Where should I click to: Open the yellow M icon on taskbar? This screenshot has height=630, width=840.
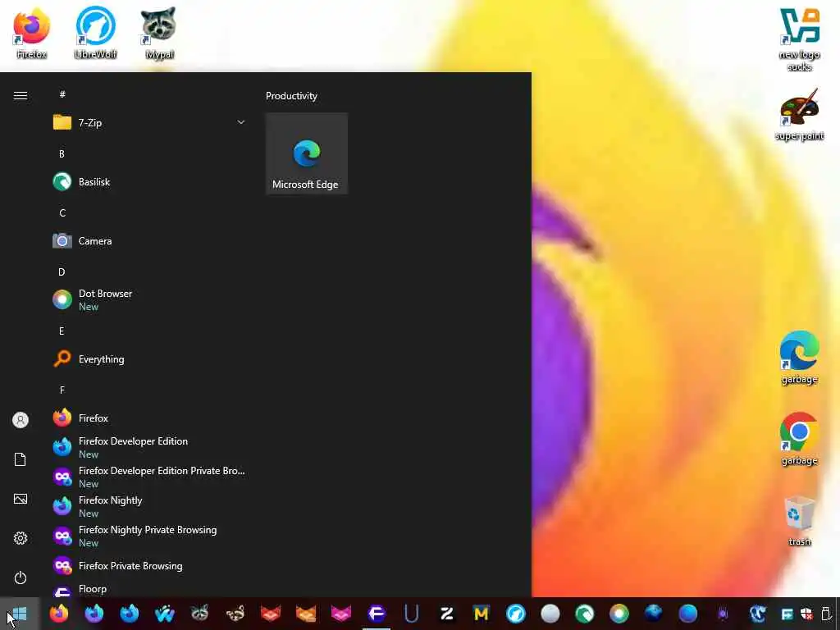tap(481, 614)
